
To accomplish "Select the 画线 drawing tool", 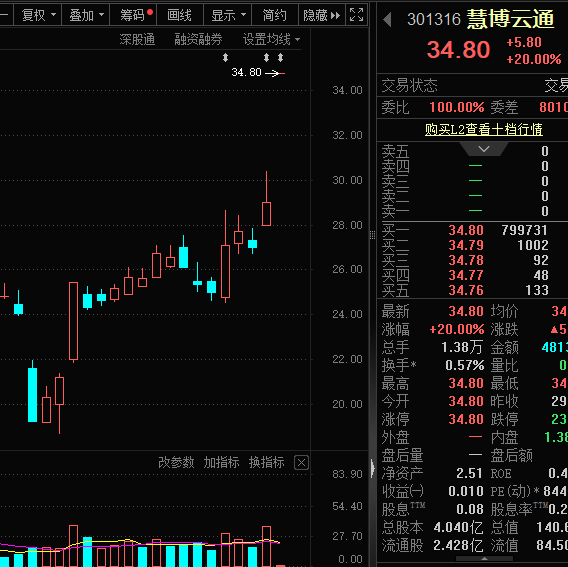I will [180, 15].
